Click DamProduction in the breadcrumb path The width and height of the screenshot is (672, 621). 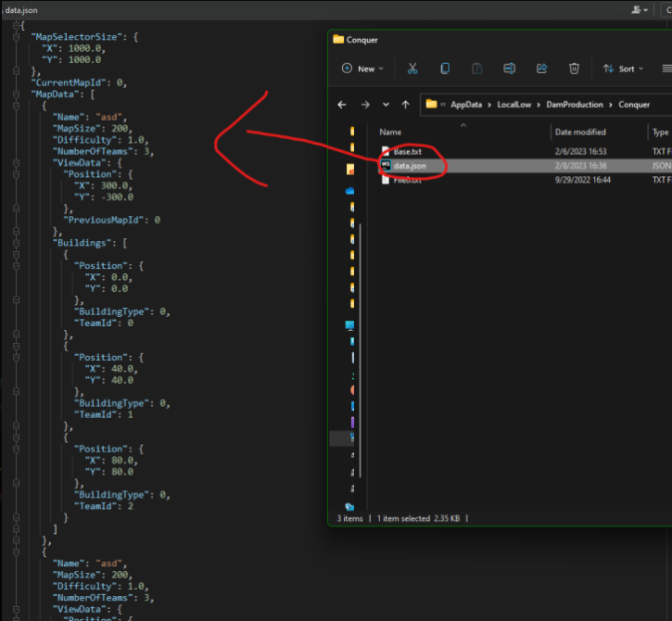click(575, 105)
